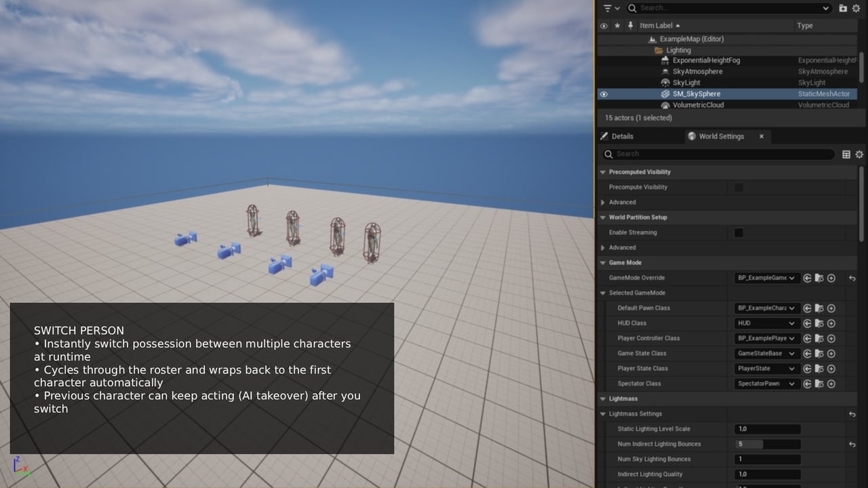The height and width of the screenshot is (488, 868).
Task: Use selected asset arrow for Game State Class
Action: (x=808, y=354)
